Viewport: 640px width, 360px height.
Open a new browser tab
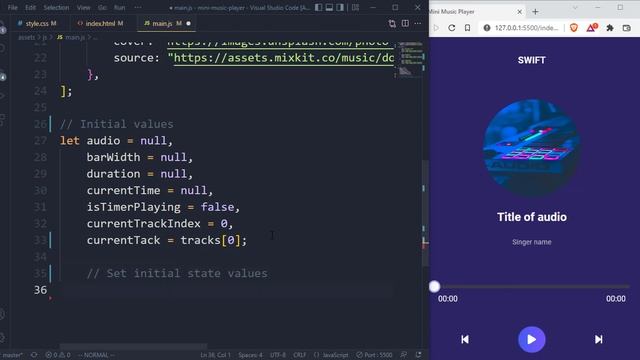coord(535,12)
